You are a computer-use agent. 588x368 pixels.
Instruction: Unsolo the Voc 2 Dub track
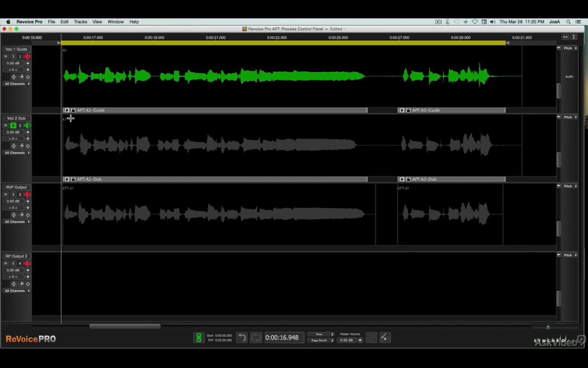pyautogui.click(x=13, y=125)
